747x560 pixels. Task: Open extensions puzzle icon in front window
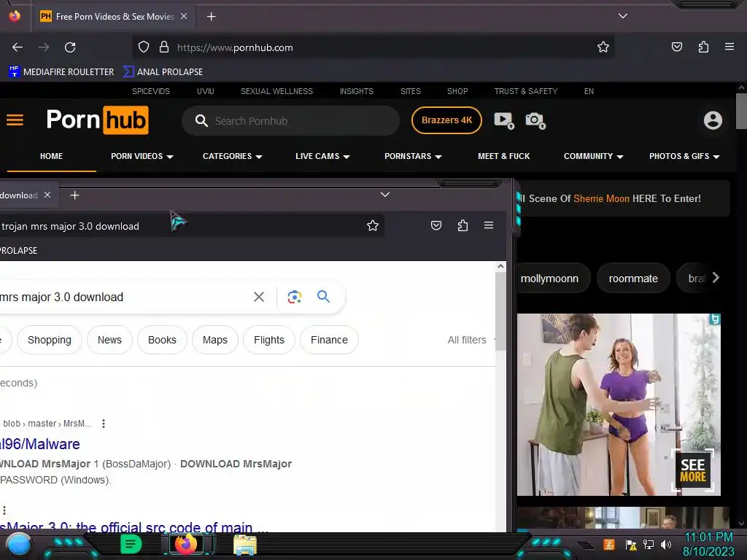click(x=462, y=225)
